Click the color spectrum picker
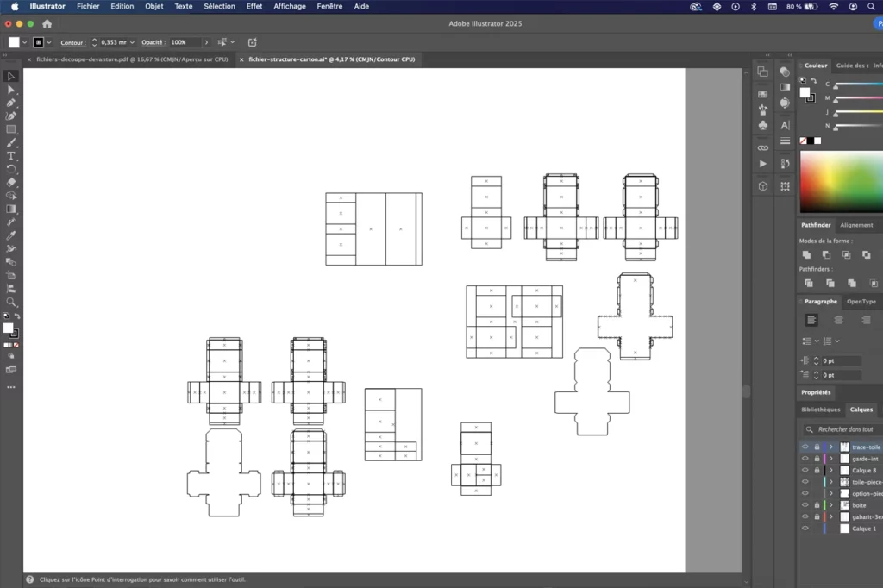Image resolution: width=883 pixels, height=588 pixels. [x=842, y=181]
